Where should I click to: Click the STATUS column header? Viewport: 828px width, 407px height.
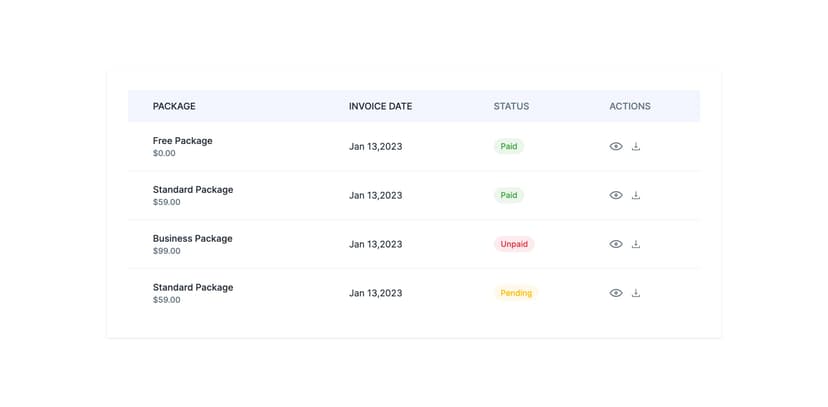tap(511, 106)
